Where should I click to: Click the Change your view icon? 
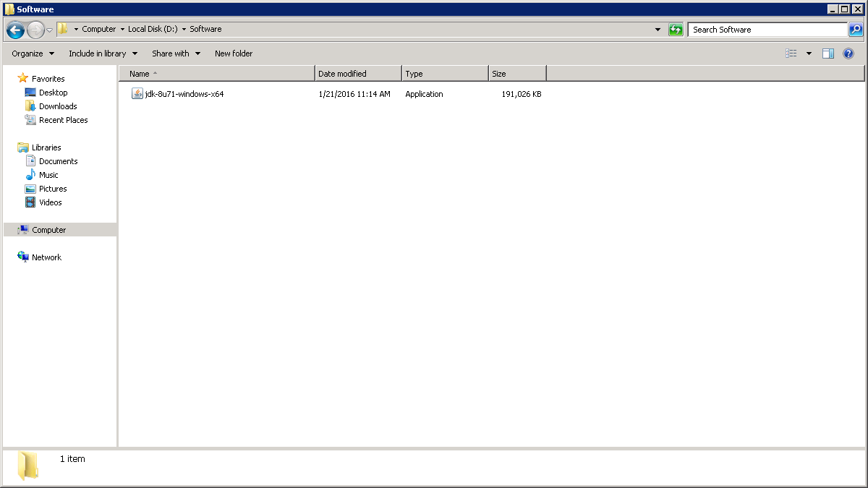pos(791,53)
